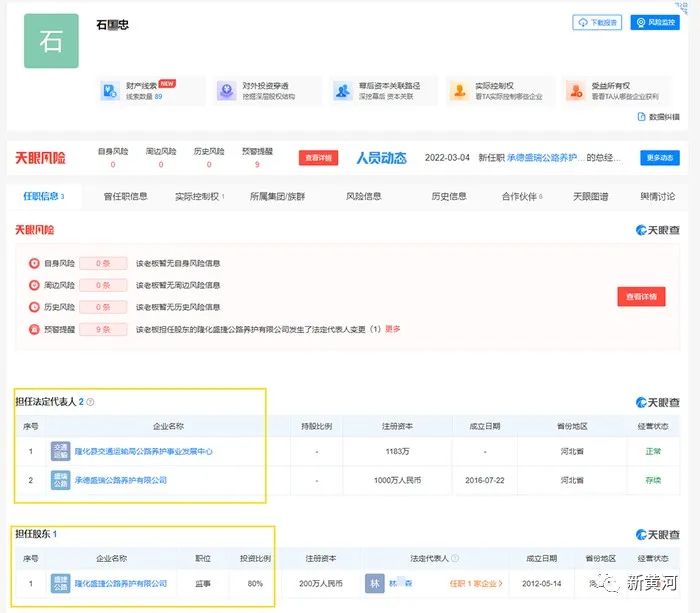Switch to the 曾任职信息 tab
Viewport: 700px width, 613px height.
tap(125, 196)
